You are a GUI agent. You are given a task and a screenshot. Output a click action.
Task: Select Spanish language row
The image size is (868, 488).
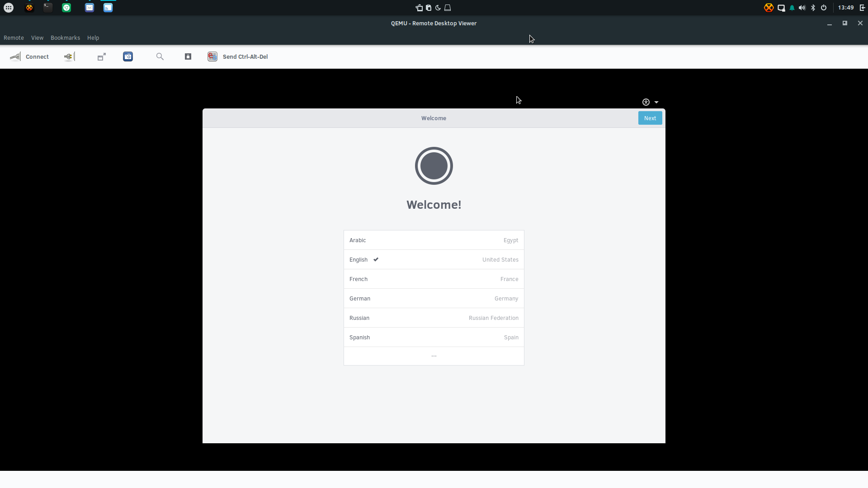pos(434,337)
